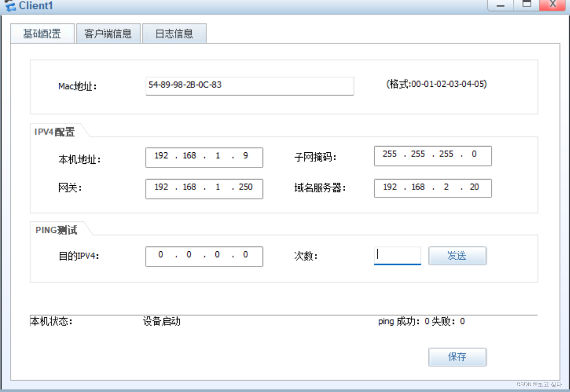Click the 格式:00-01-02-03-04-05 hint text
This screenshot has width=570, height=392.
click(x=436, y=84)
